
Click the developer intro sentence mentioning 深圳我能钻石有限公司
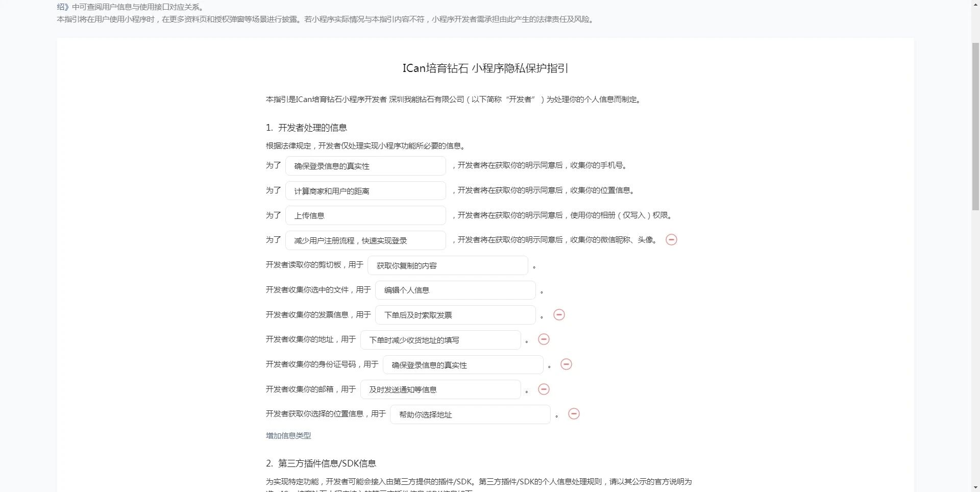(454, 100)
